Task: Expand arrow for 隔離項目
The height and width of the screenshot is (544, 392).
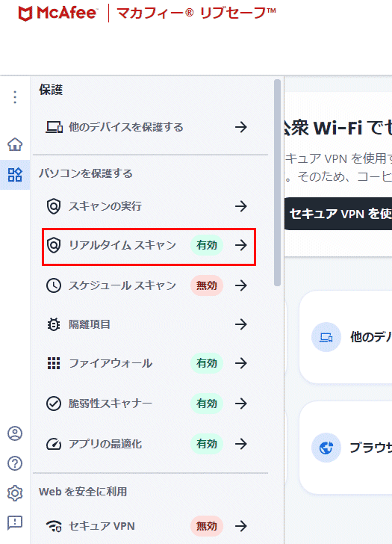Action: pyautogui.click(x=241, y=324)
